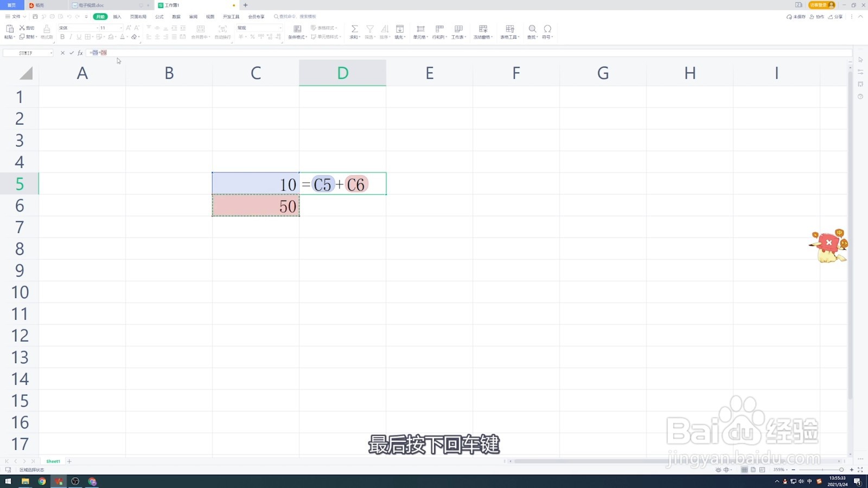Click the Symbol (符号) omega icon

click(x=547, y=29)
